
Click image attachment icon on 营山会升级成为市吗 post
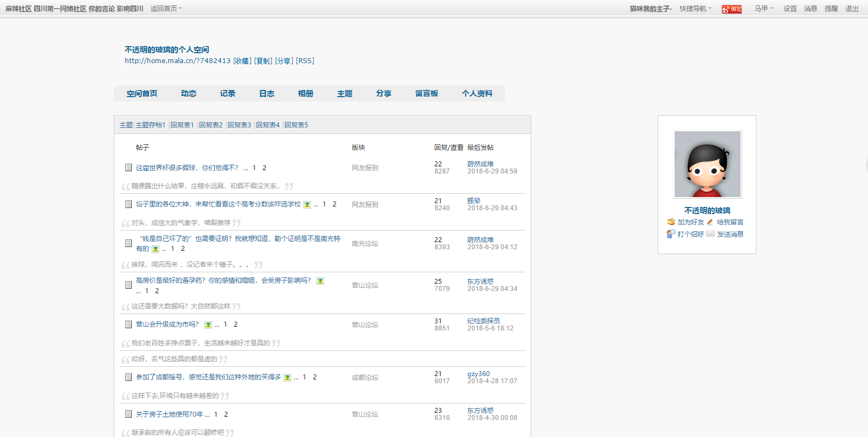point(208,325)
